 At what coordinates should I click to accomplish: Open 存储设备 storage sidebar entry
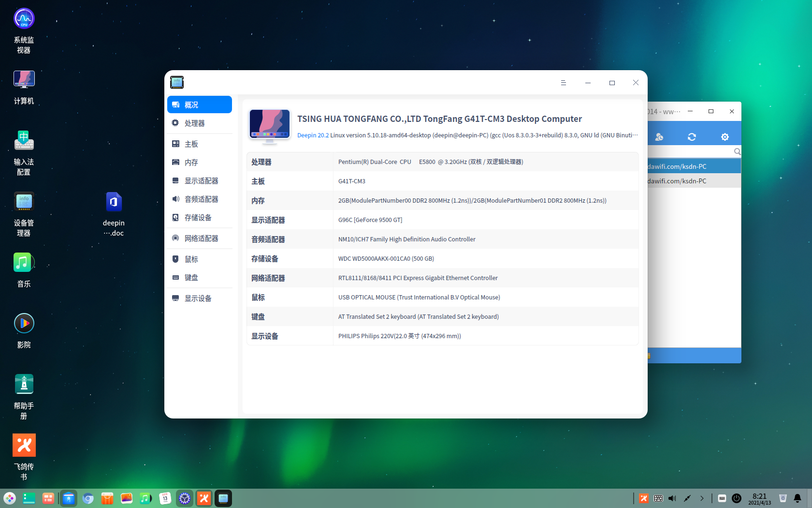point(200,217)
